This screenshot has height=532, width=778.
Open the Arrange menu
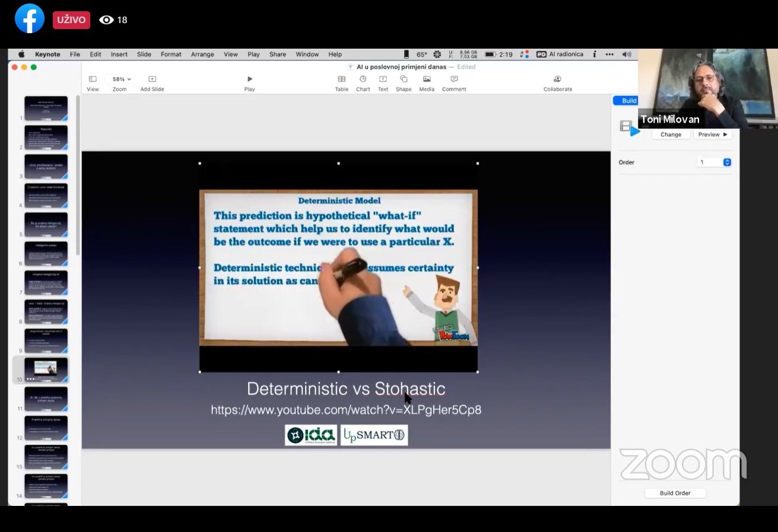pyautogui.click(x=202, y=55)
